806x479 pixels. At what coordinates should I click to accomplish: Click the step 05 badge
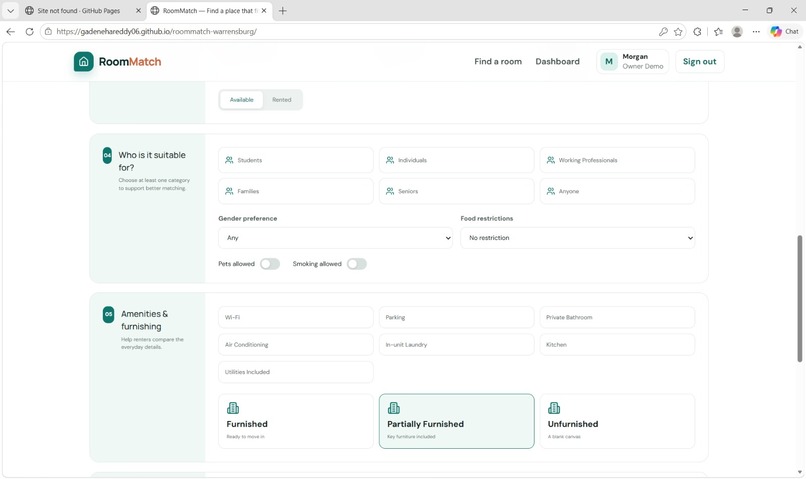(108, 315)
